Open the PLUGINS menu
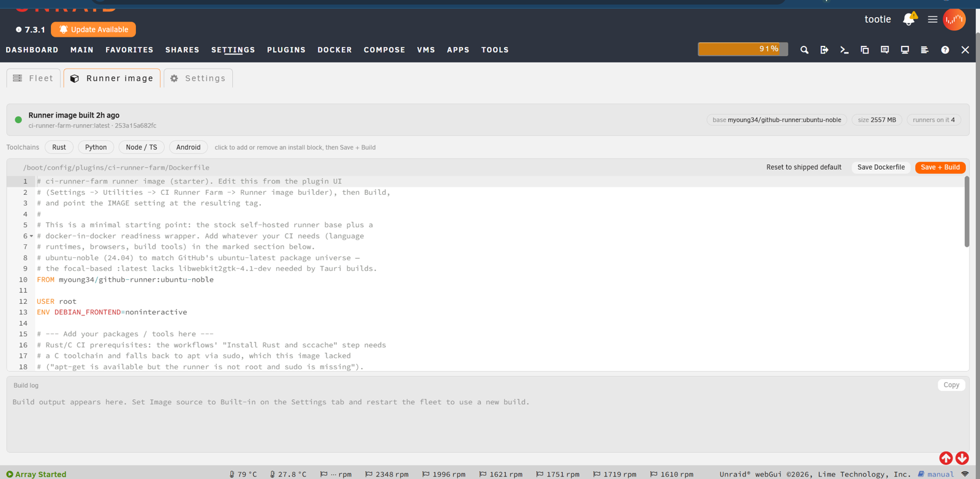Viewport: 980px width, 479px height. [286, 50]
